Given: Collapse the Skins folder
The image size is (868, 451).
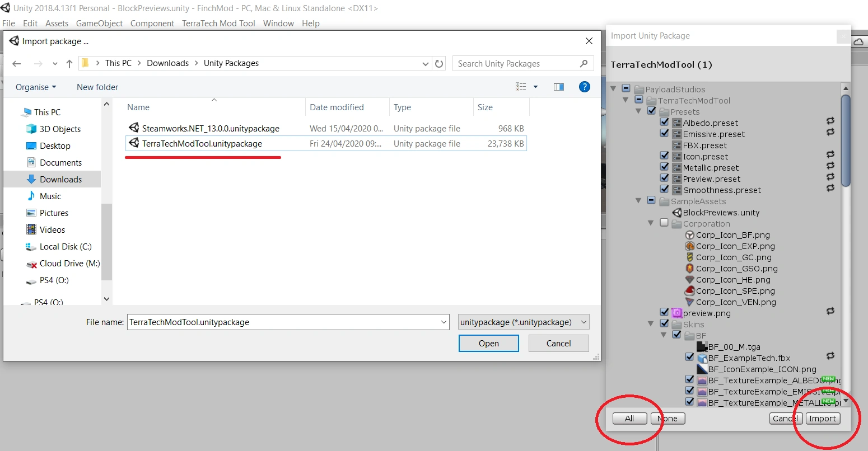Looking at the screenshot, I should pyautogui.click(x=651, y=323).
